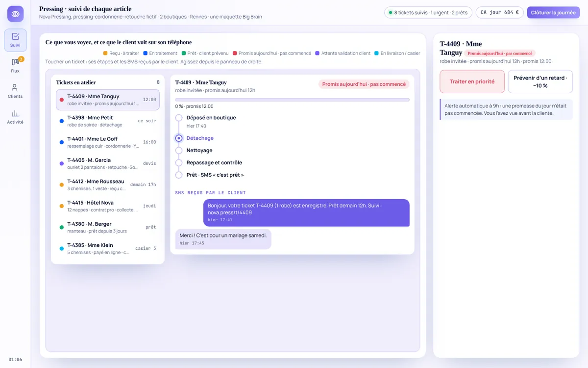588x368 pixels.
Task: Open the Suivi view
Action: pyautogui.click(x=15, y=40)
